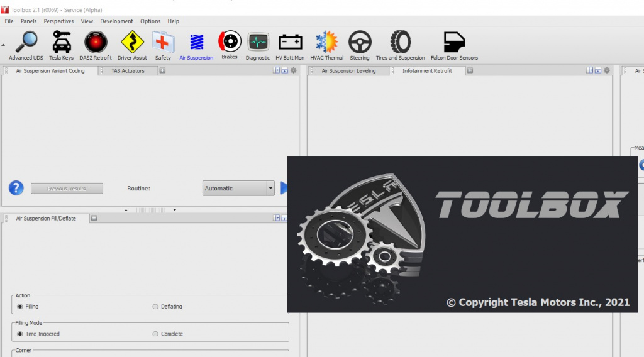This screenshot has width=644, height=357.
Task: Switch to Air Suspension Variant Coding tab
Action: [50, 70]
